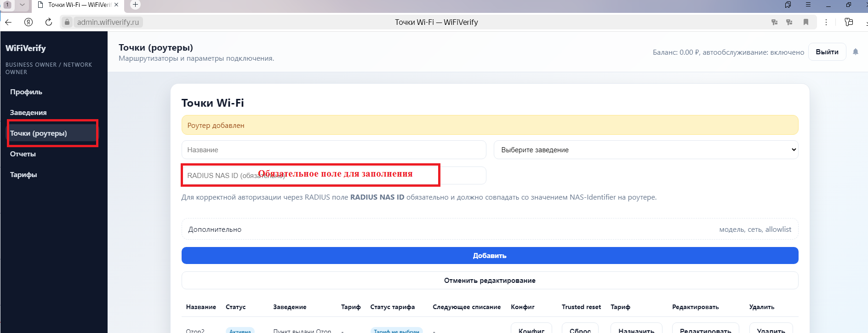
Task: Click the Статус column header
Action: click(235, 307)
